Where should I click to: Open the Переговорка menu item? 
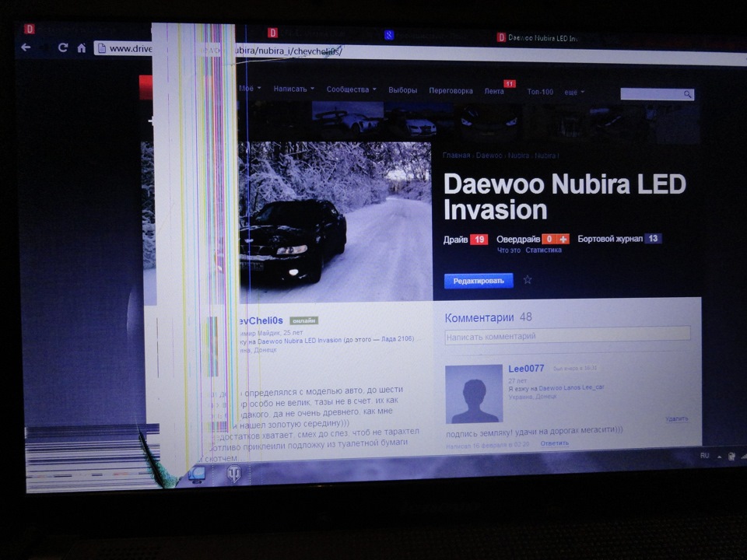click(451, 90)
